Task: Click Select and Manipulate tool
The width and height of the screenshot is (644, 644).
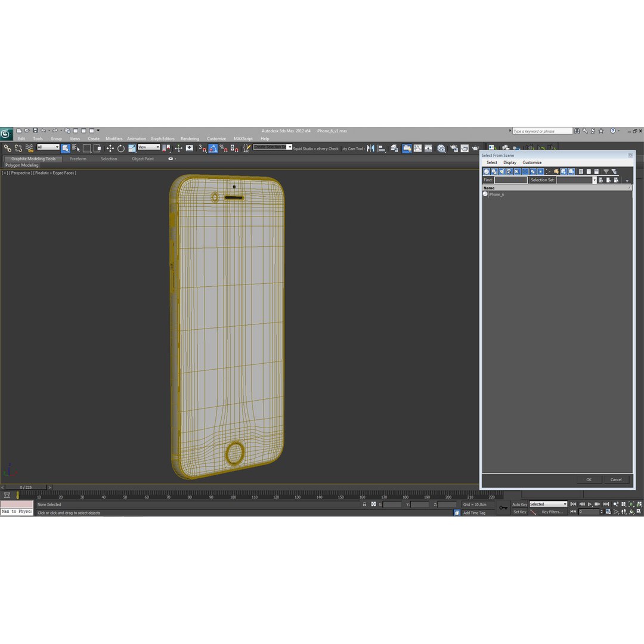Action: (x=178, y=148)
